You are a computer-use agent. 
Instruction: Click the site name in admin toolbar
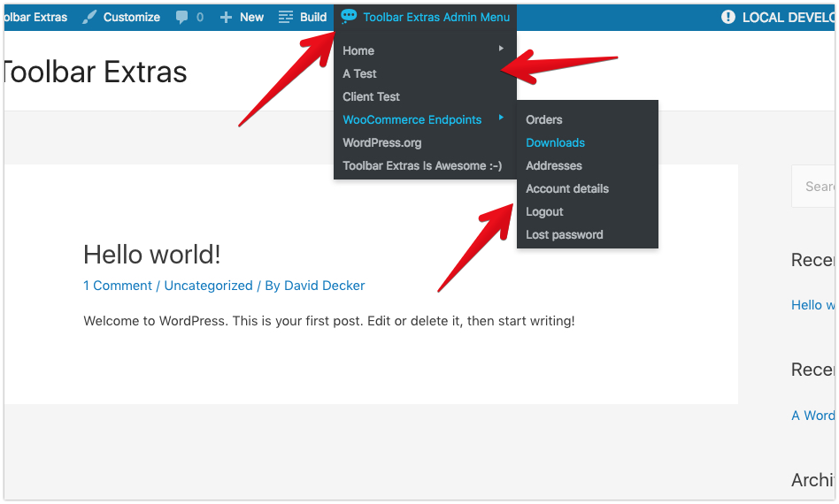click(35, 17)
